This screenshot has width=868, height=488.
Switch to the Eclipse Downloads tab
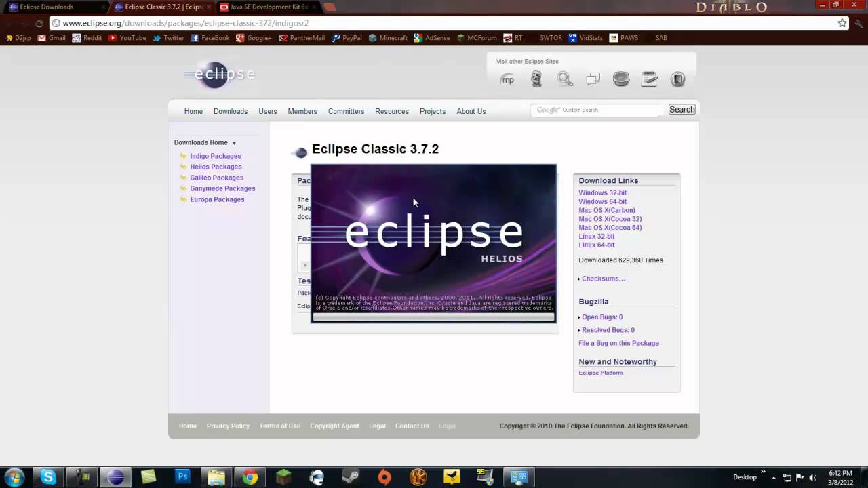pos(54,7)
